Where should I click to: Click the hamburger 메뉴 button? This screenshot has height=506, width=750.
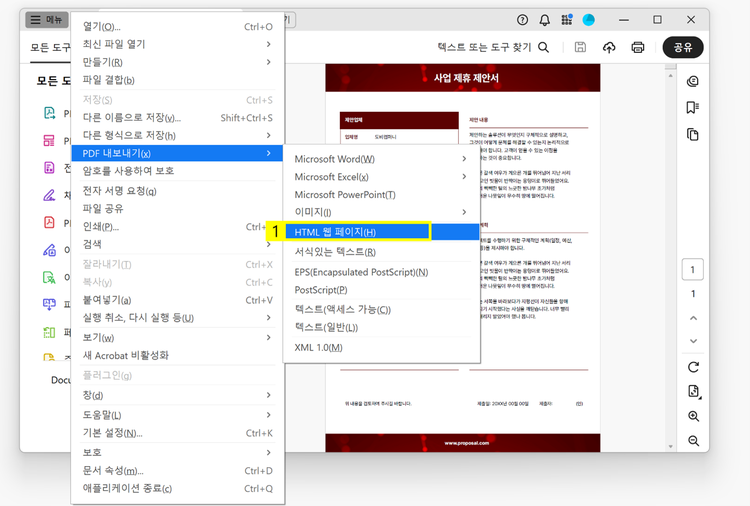tap(46, 20)
